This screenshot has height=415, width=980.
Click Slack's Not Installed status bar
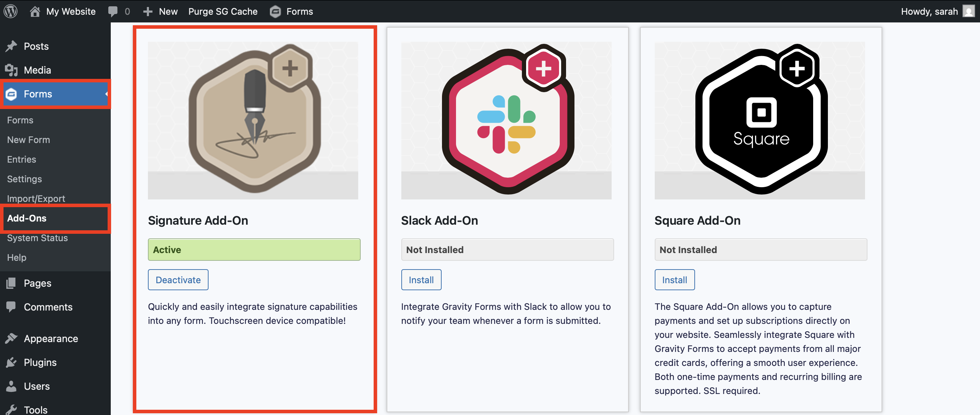click(x=507, y=250)
